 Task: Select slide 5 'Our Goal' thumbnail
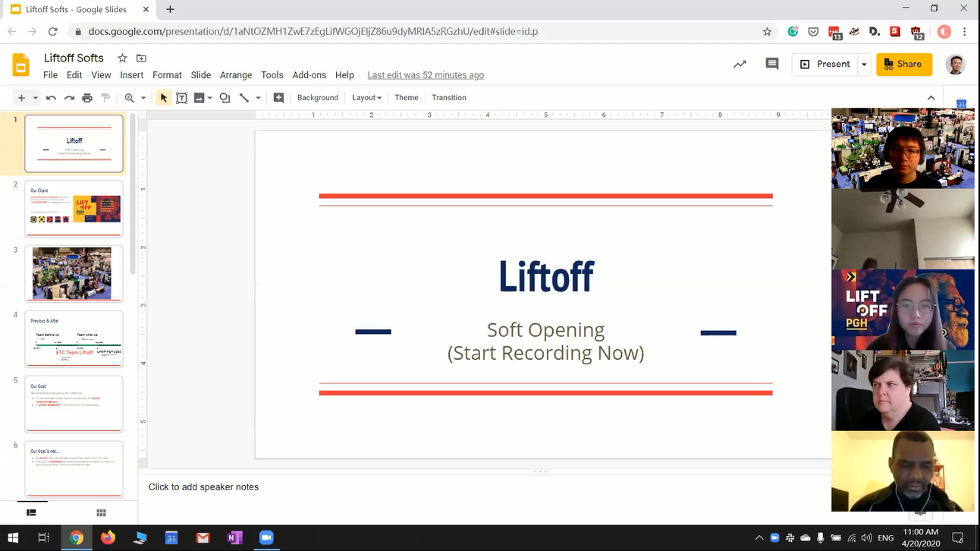click(74, 405)
